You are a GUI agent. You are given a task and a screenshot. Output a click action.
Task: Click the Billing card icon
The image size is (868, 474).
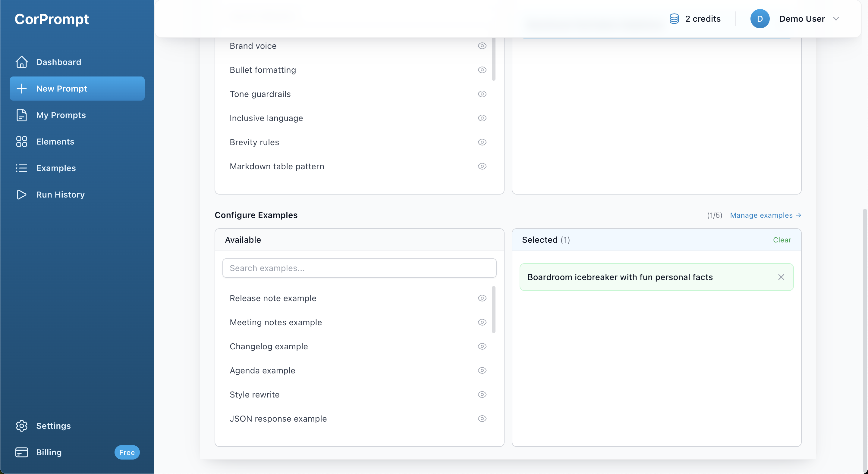pyautogui.click(x=22, y=452)
